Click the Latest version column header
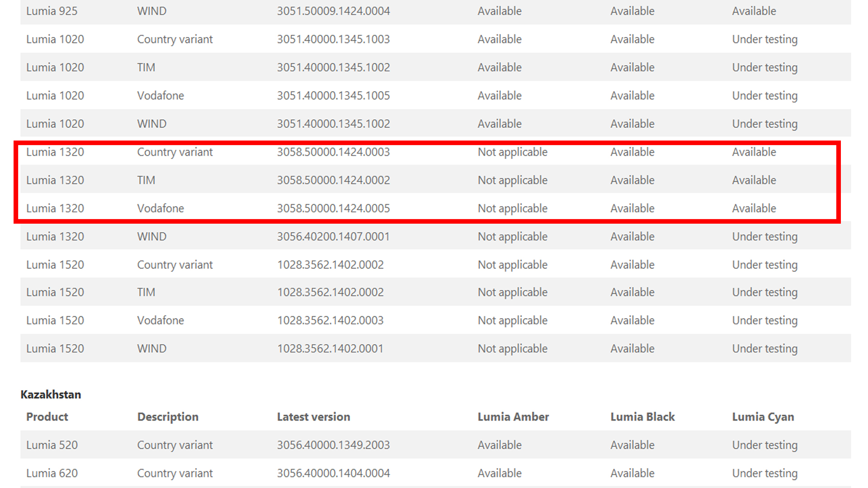 (313, 417)
